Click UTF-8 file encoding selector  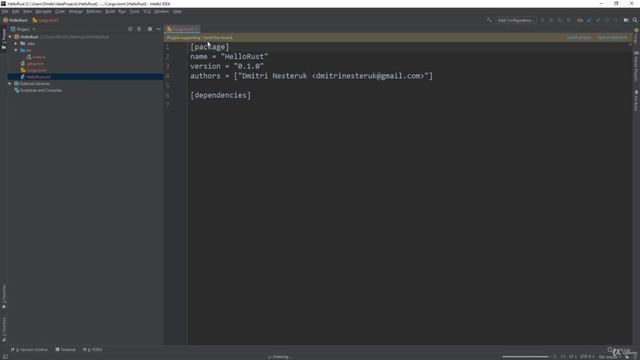pyautogui.click(x=587, y=357)
